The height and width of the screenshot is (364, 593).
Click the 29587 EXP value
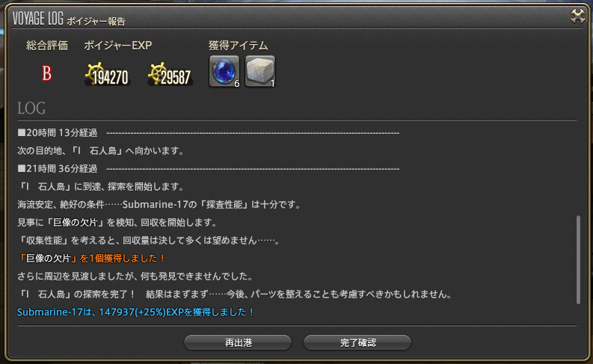click(x=176, y=78)
